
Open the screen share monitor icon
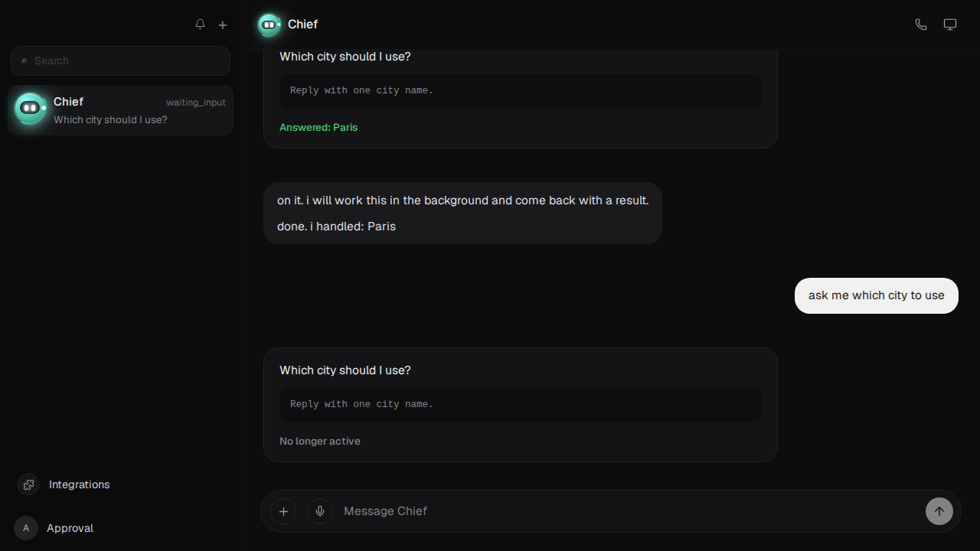[x=950, y=24]
